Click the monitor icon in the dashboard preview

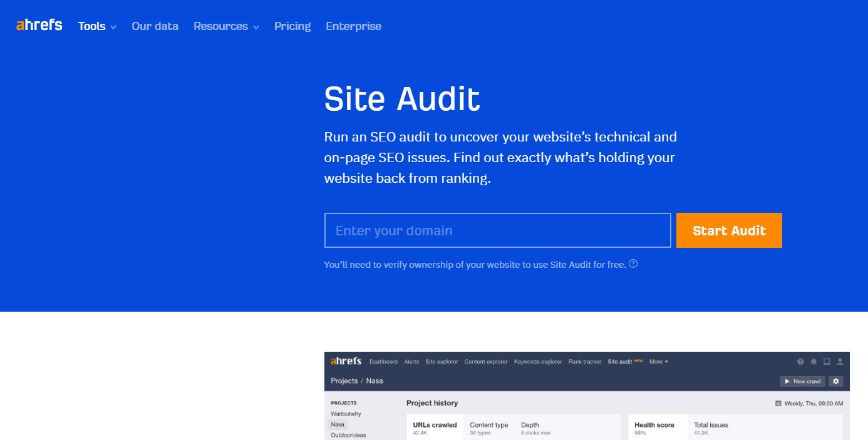point(827,362)
